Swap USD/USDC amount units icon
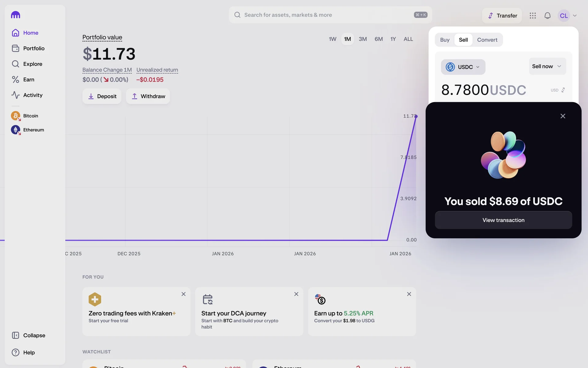Viewport: 588px width, 368px height. click(563, 90)
